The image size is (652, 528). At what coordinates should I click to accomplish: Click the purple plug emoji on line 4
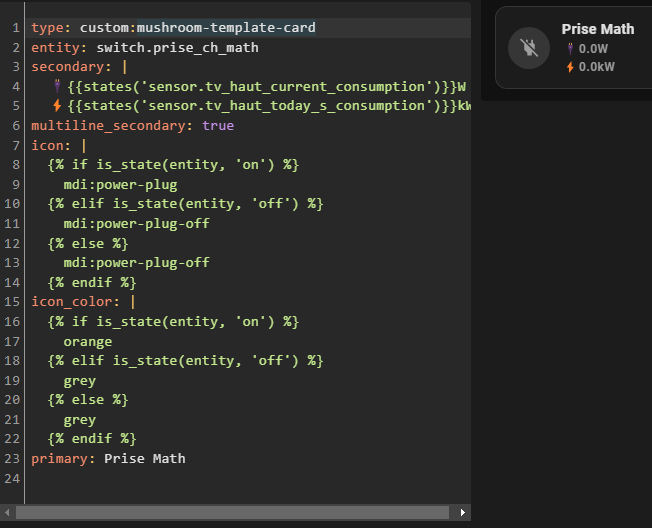57,86
